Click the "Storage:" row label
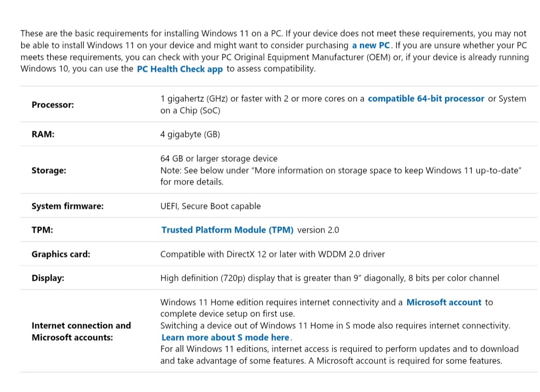 click(x=49, y=170)
